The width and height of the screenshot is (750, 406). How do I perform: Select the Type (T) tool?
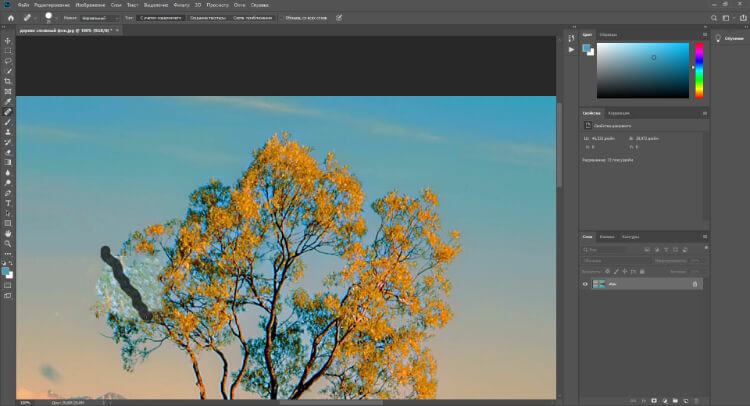8,202
